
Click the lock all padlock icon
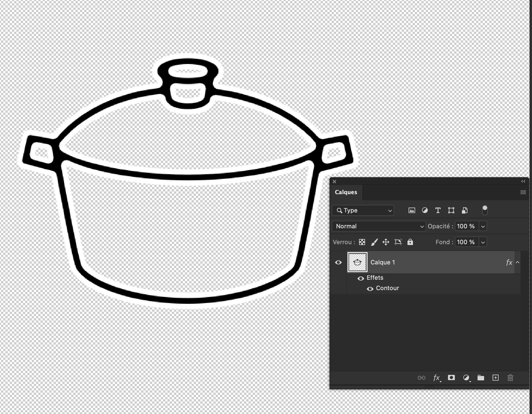pos(410,242)
